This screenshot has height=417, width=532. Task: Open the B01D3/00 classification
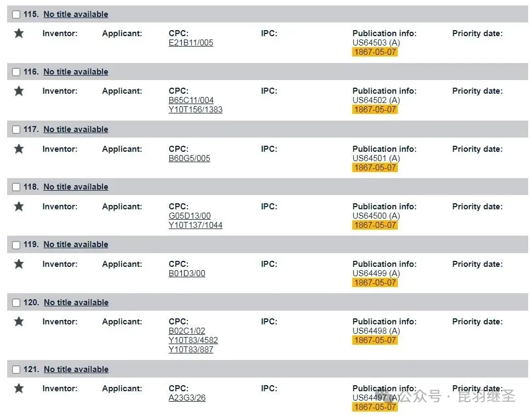click(187, 273)
